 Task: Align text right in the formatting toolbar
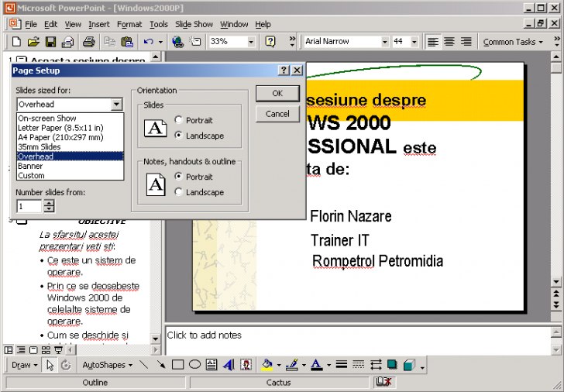[466, 42]
